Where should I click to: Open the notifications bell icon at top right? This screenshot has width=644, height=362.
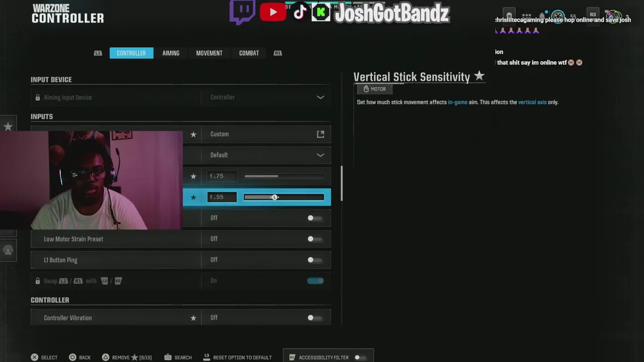coord(542,16)
